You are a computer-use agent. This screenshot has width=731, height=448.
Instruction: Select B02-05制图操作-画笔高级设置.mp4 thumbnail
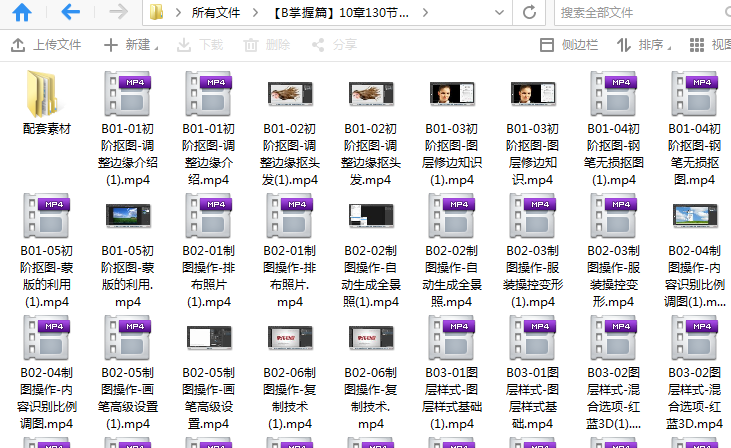click(x=208, y=338)
